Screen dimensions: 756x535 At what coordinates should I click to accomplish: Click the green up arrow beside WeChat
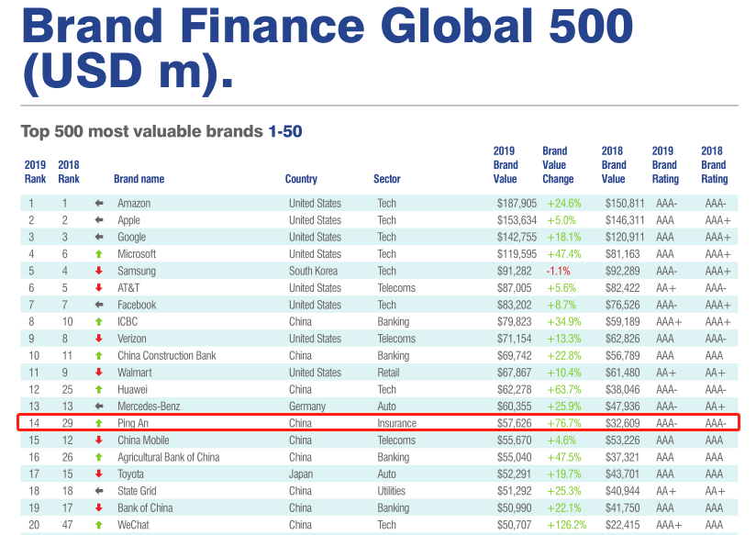(x=99, y=525)
